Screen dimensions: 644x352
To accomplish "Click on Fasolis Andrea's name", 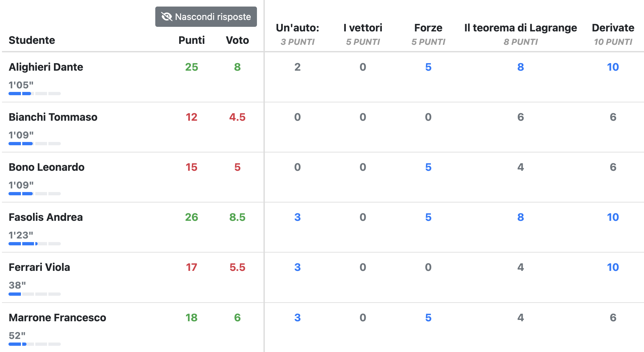I will click(45, 217).
